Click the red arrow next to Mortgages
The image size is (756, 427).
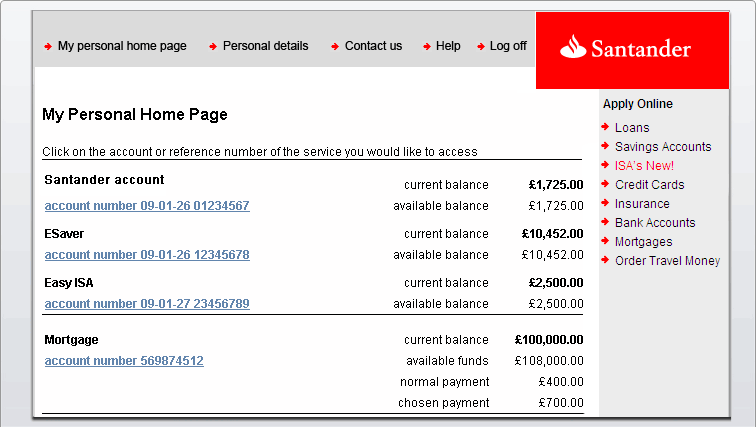click(605, 241)
